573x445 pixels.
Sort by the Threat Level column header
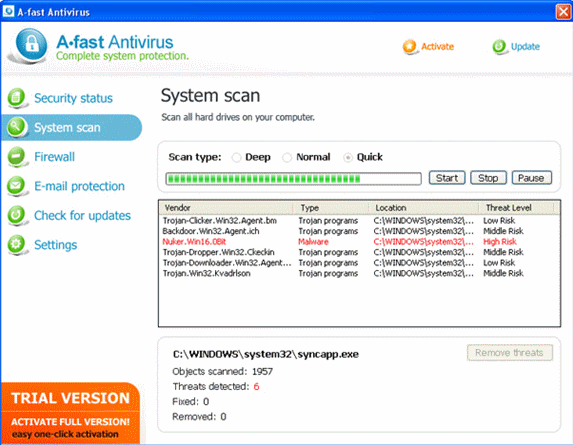(x=517, y=208)
